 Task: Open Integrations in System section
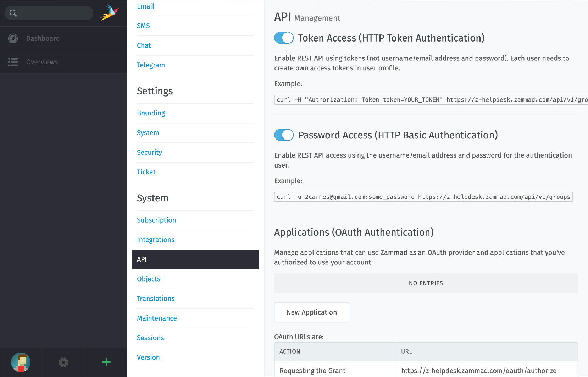156,240
